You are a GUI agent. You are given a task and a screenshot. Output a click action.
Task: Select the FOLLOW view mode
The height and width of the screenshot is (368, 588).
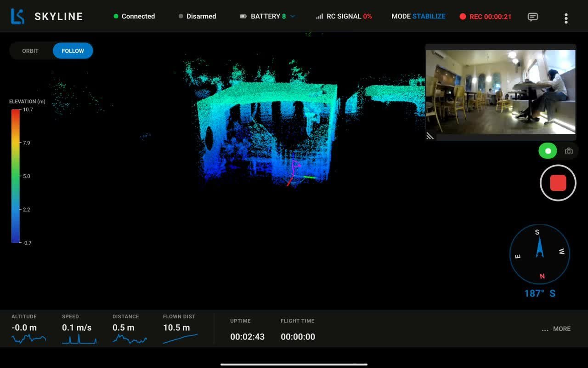pos(73,51)
